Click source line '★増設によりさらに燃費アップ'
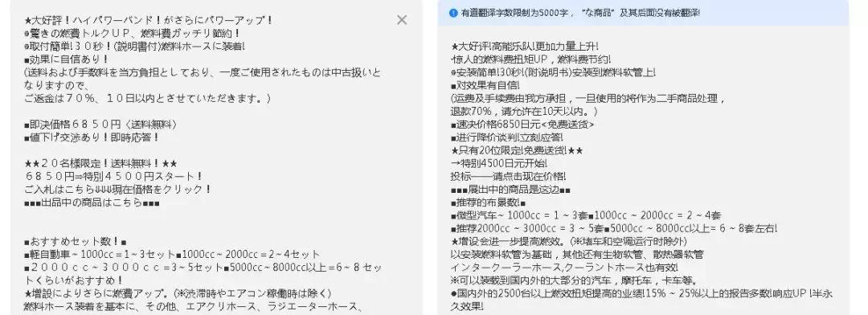This screenshot has height=315, width=868. coord(178,293)
